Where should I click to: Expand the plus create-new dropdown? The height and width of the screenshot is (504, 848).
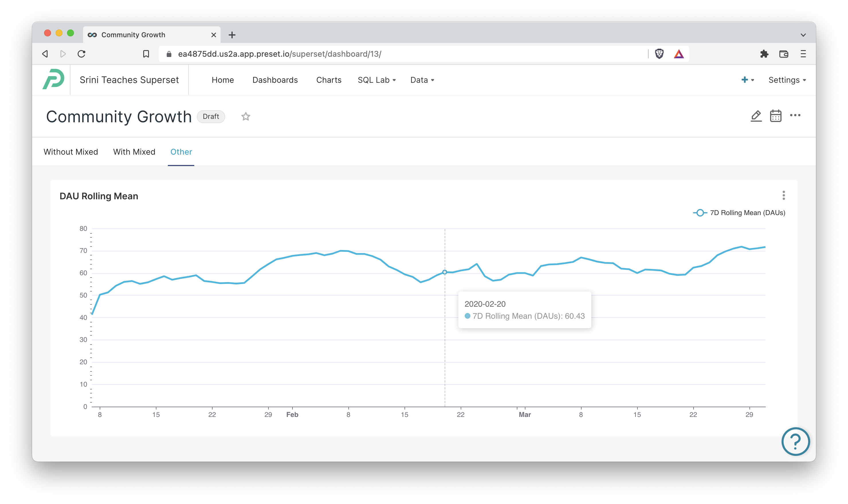(747, 80)
